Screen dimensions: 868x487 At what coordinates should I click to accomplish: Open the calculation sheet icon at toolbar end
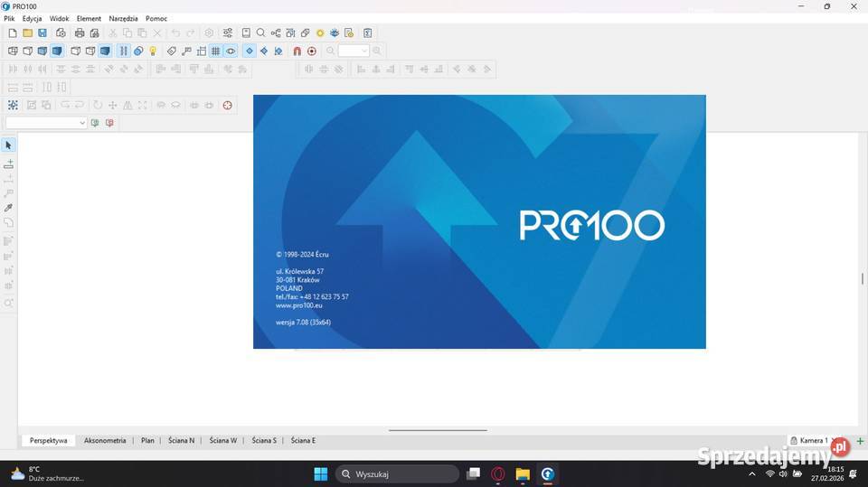coord(368,33)
